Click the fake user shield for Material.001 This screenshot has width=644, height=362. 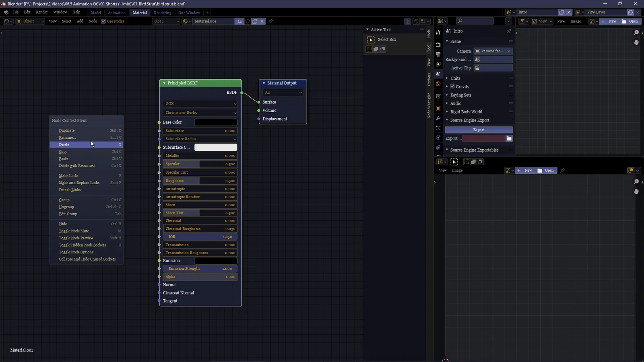pos(248,21)
